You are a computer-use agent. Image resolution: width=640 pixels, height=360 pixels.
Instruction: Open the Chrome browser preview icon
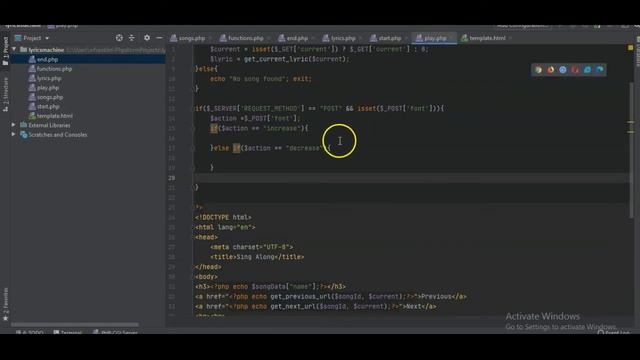tap(538, 70)
